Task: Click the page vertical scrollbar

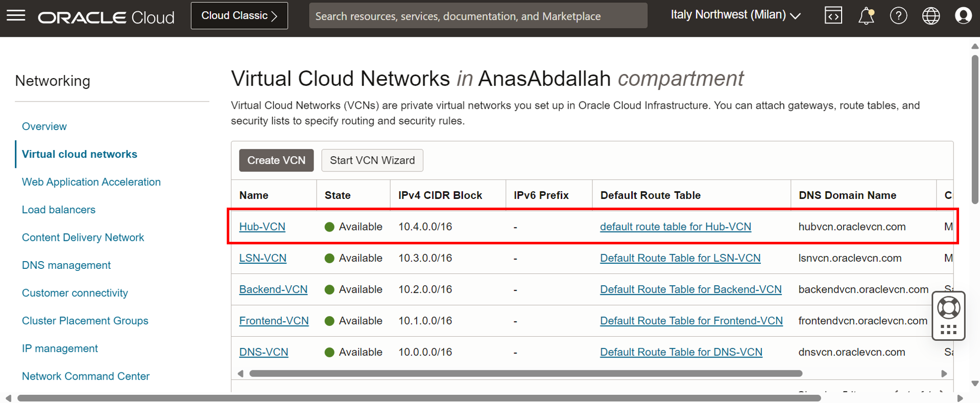Action: (975, 129)
